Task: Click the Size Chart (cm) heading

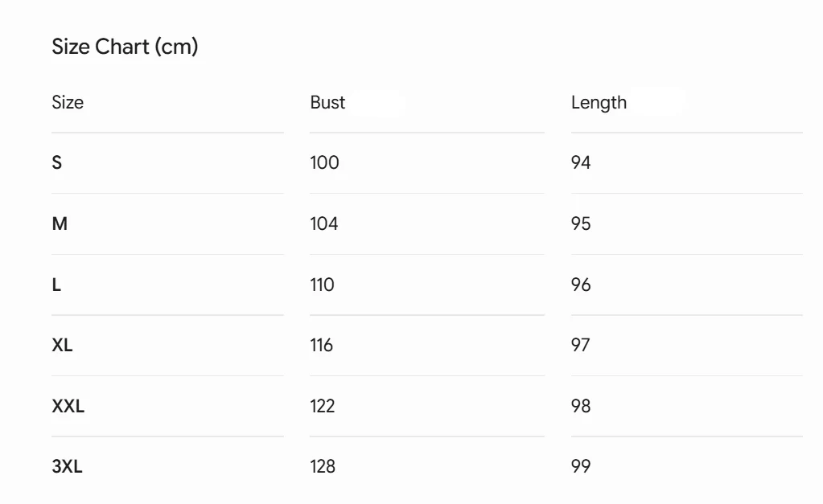Action: coord(125,47)
